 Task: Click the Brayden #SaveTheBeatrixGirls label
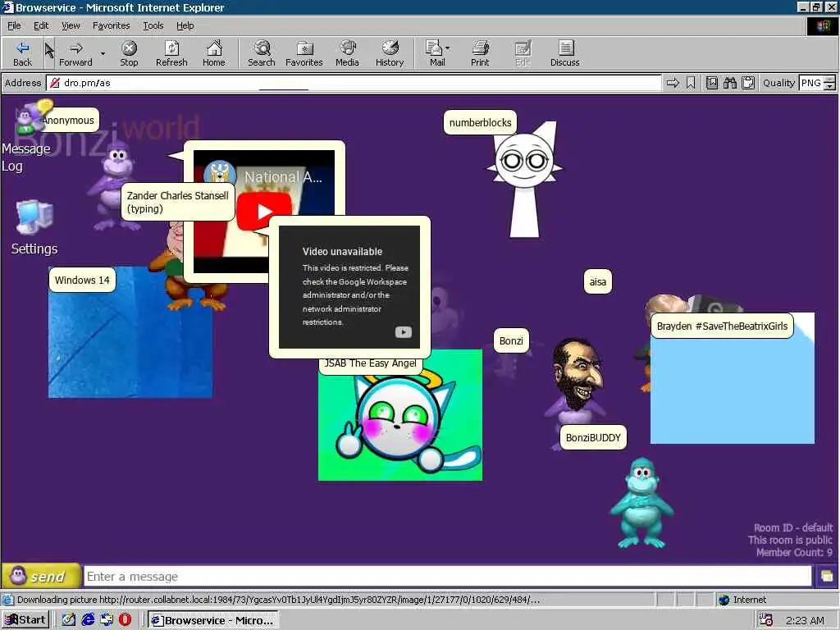coord(722,326)
